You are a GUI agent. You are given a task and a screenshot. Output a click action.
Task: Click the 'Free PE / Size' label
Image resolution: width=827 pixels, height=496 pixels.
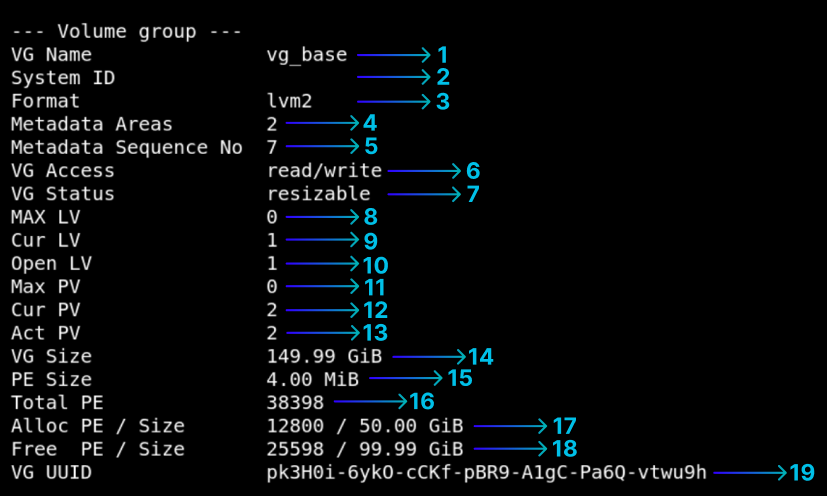click(98, 449)
